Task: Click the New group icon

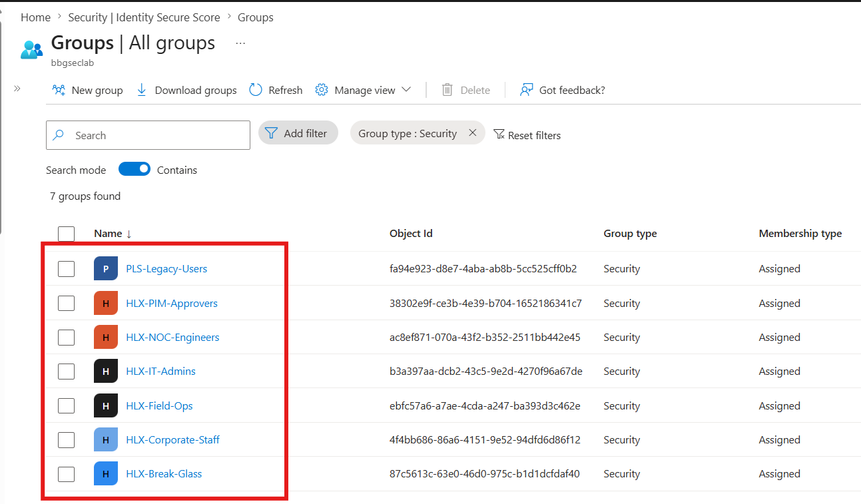Action: tap(59, 90)
